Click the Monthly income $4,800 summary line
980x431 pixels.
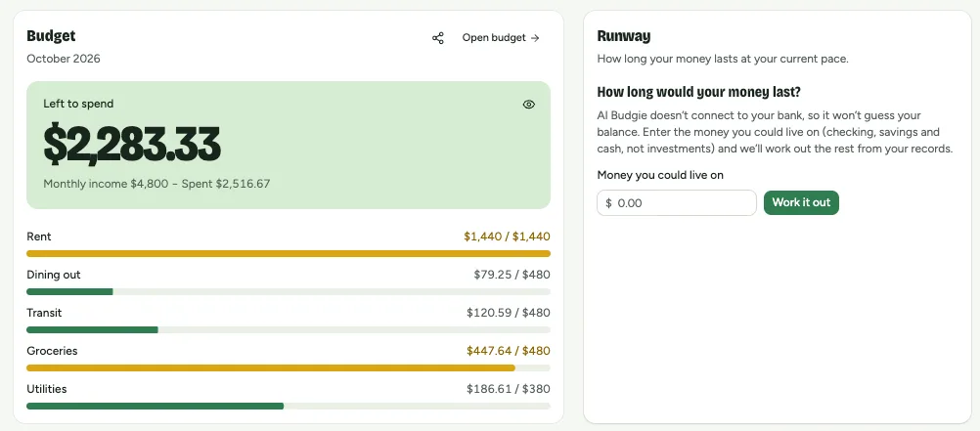(156, 185)
